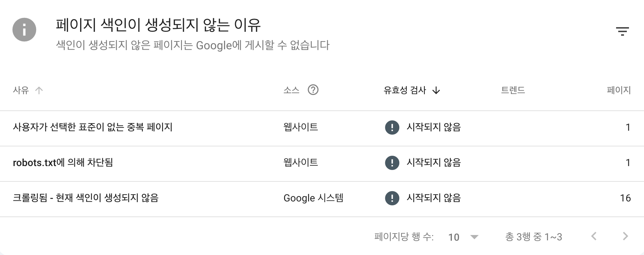This screenshot has height=255, width=644.
Task: Open the rows per page dropdown showing 10
Action: pos(454,236)
